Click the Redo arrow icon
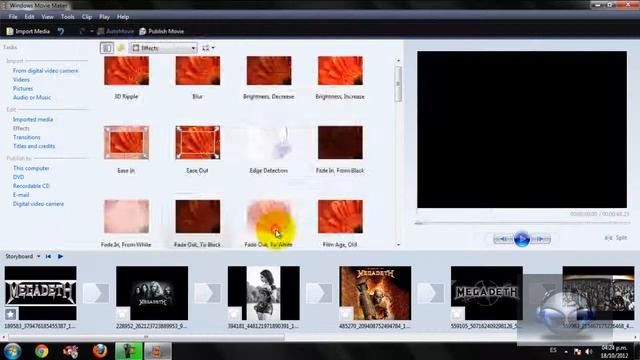 [x=82, y=31]
